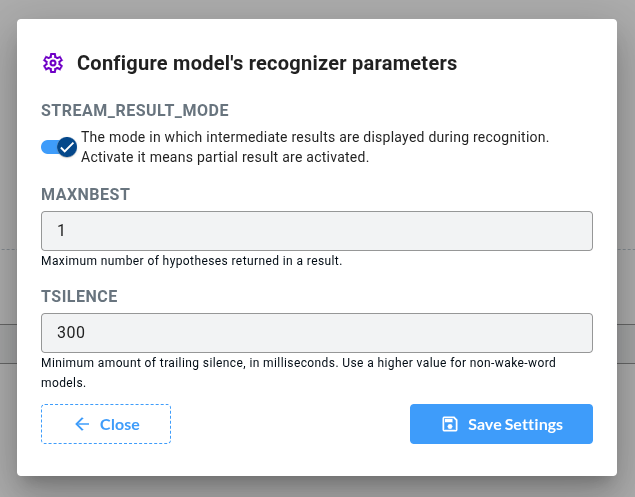Save the recognizer settings
This screenshot has height=497, width=635.
tap(501, 424)
